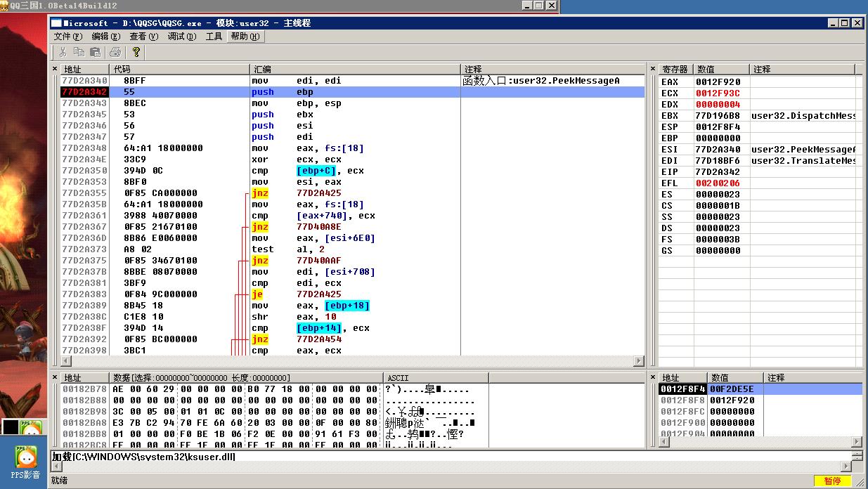
Task: Open the 帮助(H) menu
Action: point(245,37)
